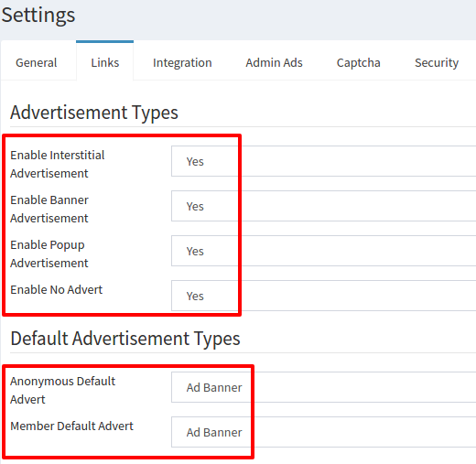The width and height of the screenshot is (476, 464).
Task: Open the Integration tab
Action: click(x=182, y=63)
